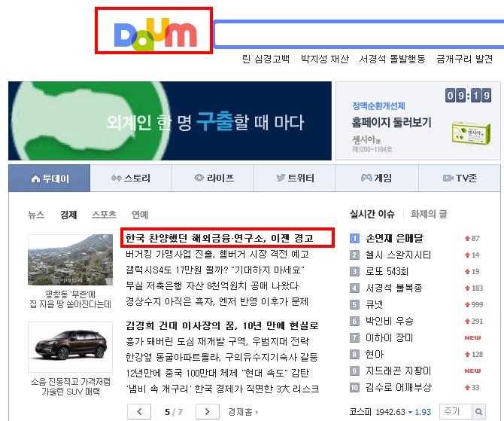Screen dimensions: 504x421
Task: Switch to 스포츠 news category
Action: tap(104, 215)
